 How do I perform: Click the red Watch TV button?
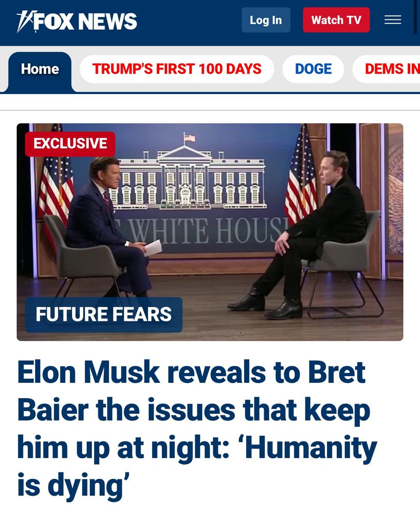coord(336,20)
